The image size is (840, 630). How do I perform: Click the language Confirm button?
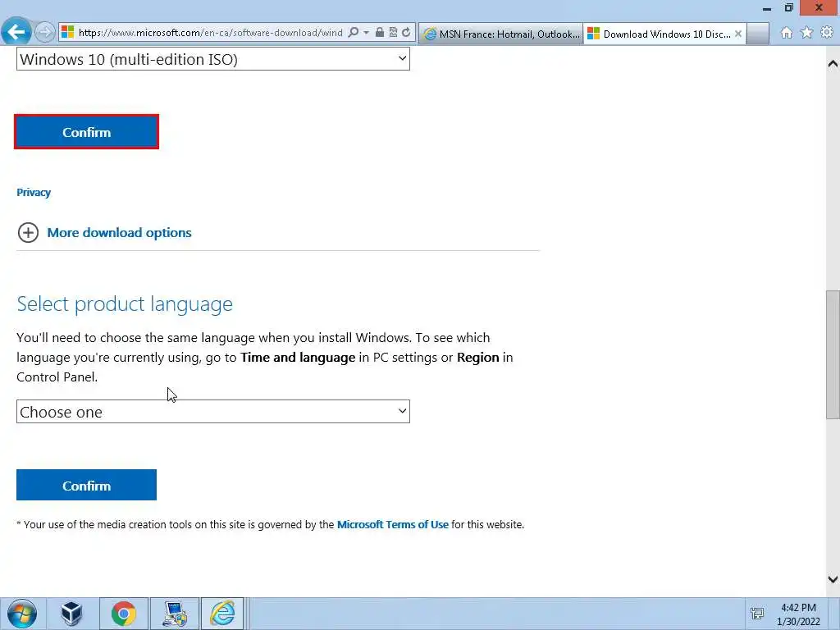pyautogui.click(x=86, y=485)
